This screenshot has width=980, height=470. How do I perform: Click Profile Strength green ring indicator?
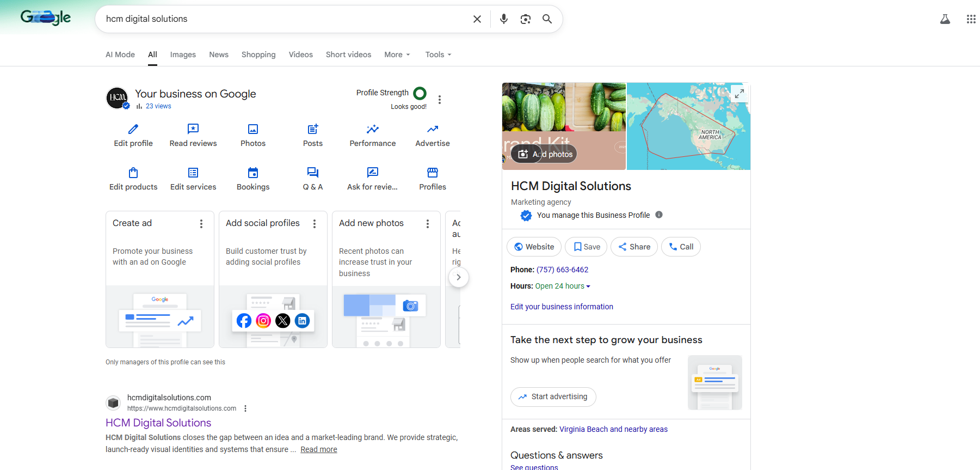click(420, 93)
